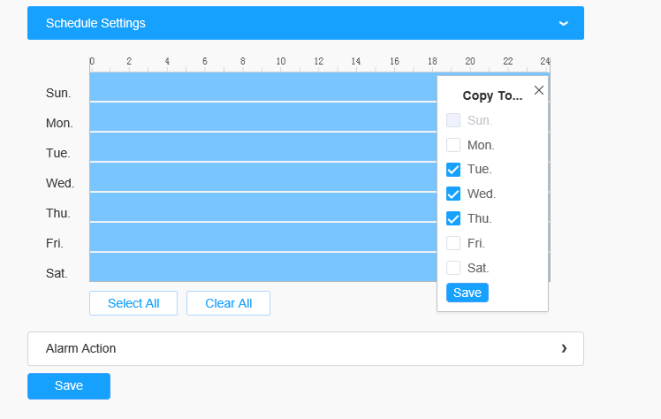Click the bottom Save button
The height and width of the screenshot is (419, 661).
(68, 386)
